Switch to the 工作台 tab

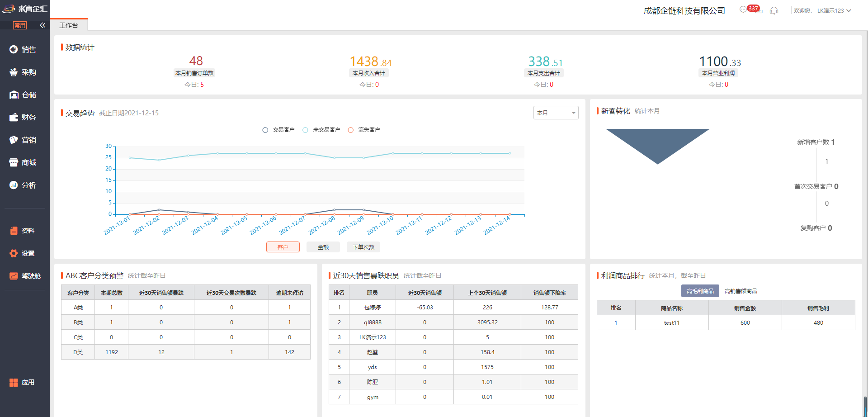click(x=69, y=25)
